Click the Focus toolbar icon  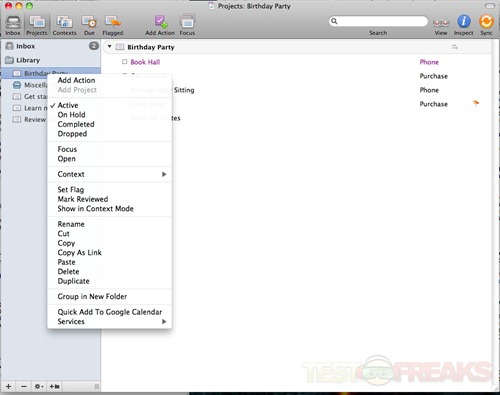point(187,25)
